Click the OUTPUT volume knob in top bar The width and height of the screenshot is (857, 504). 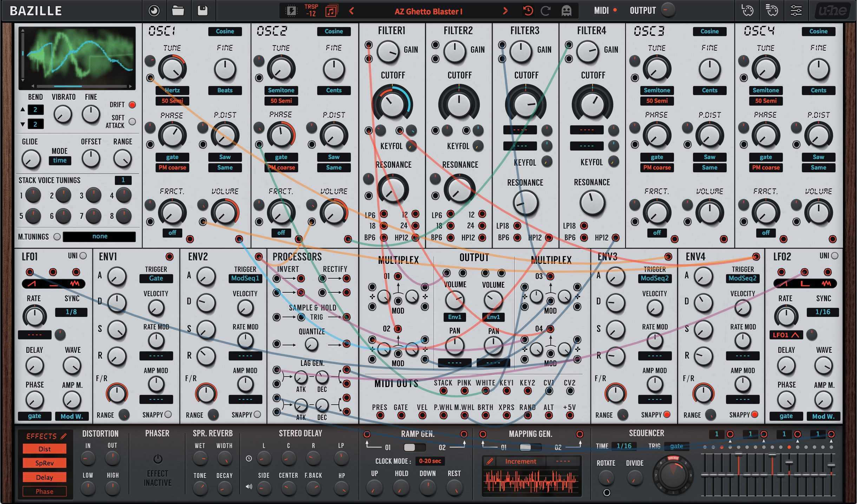click(x=668, y=10)
